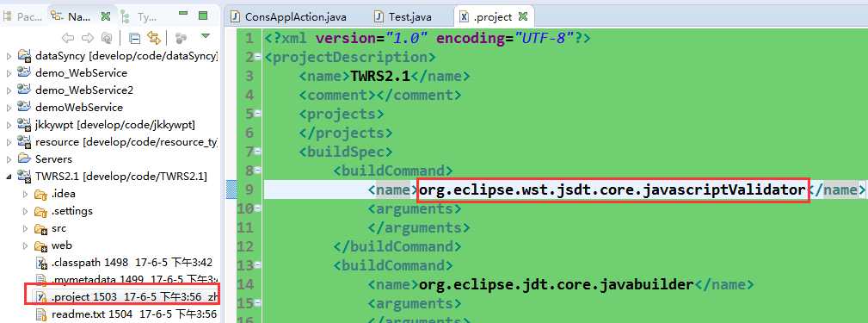The height and width of the screenshot is (323, 868).
Task: Close the .project editor tab
Action: pos(522,16)
